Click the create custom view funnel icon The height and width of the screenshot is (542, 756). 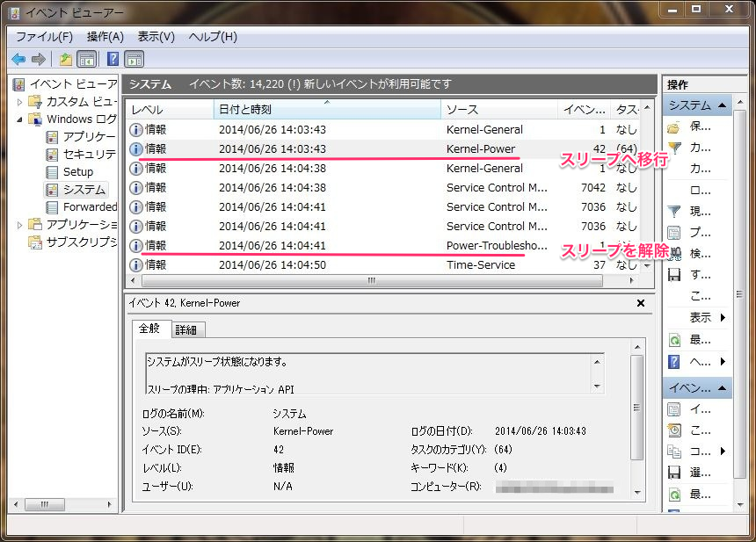click(674, 148)
